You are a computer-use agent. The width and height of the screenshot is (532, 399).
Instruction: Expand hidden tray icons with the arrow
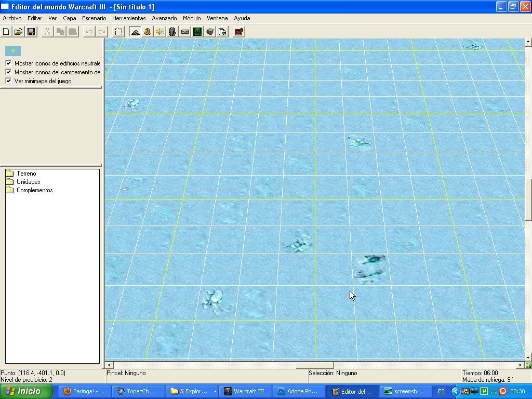455,392
